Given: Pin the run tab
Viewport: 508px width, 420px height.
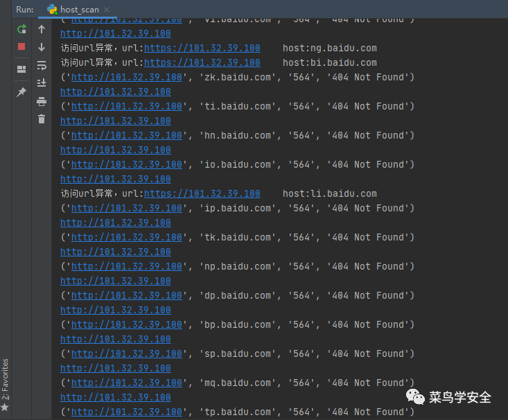Looking at the screenshot, I should [x=21, y=91].
